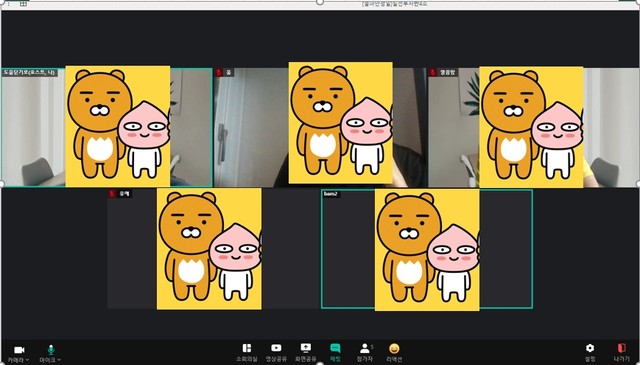This screenshot has height=365, width=640.
Task: Select the bam2 participant tile
Action: click(x=427, y=249)
